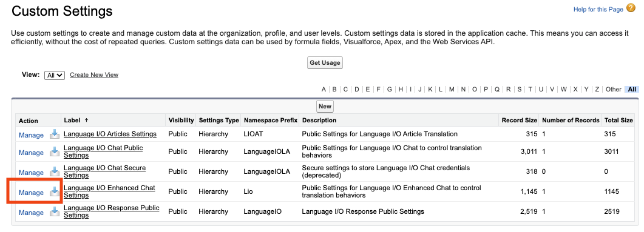
Task: Click the Get Usage button
Action: click(x=325, y=63)
